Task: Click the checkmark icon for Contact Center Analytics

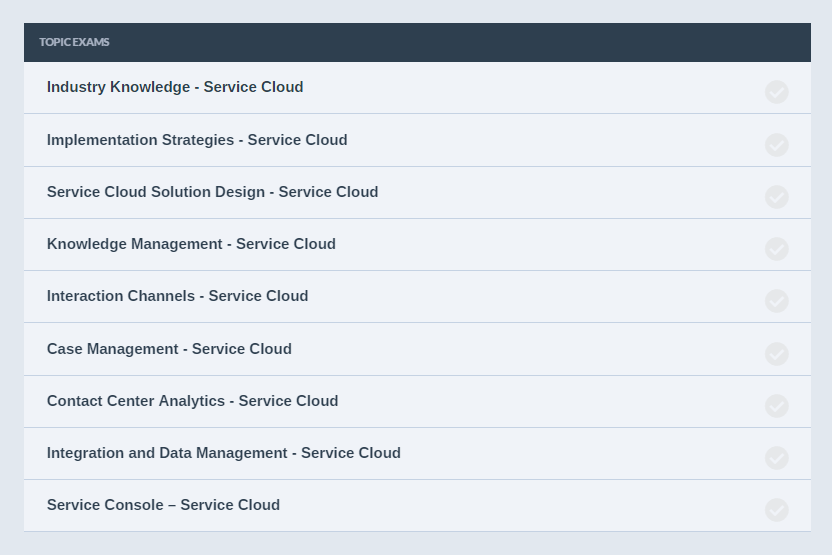Action: [x=777, y=406]
